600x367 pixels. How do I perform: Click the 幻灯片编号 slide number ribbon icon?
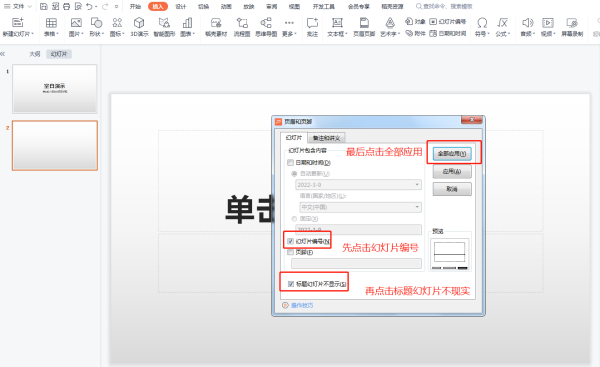433,21
